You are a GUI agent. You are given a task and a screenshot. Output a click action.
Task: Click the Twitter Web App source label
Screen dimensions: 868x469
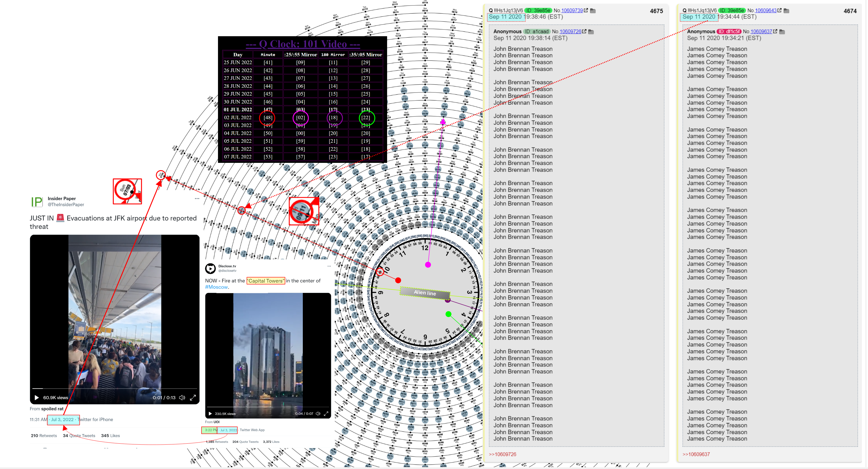click(x=252, y=430)
